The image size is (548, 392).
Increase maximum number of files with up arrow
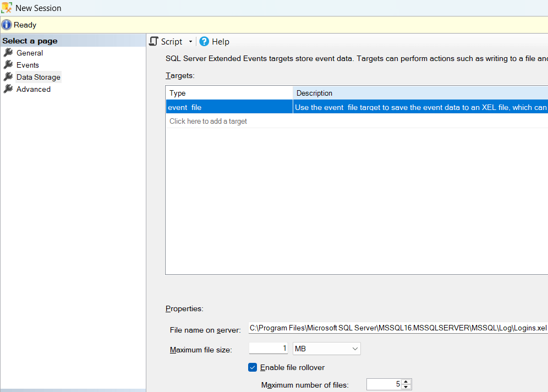(405, 382)
